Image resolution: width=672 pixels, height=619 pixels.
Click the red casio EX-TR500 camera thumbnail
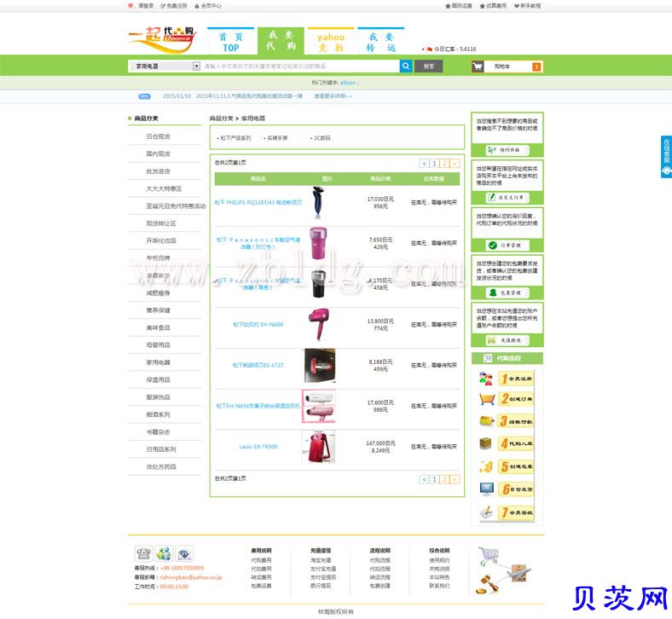pos(318,447)
